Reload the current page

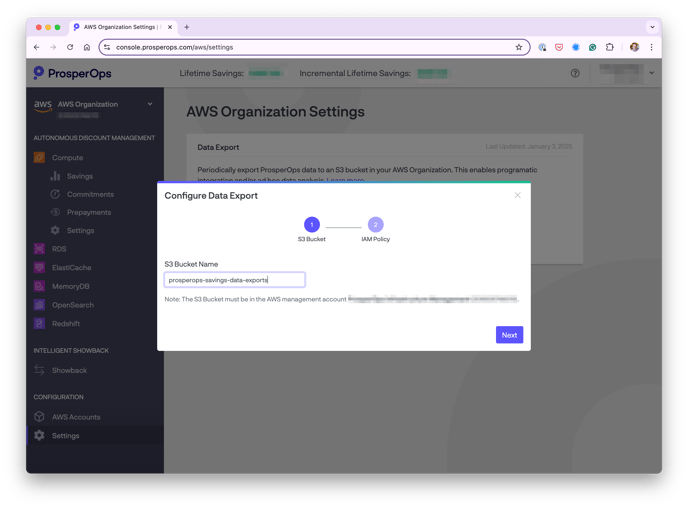[70, 47]
